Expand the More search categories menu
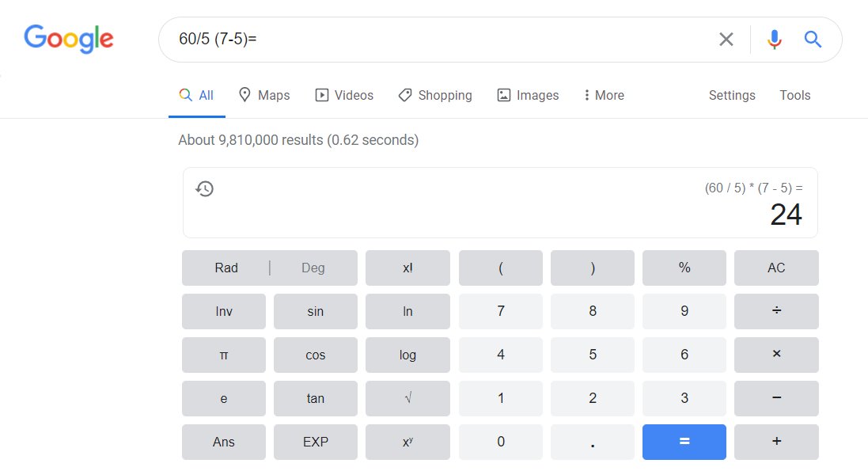Image resolution: width=868 pixels, height=471 pixels. [x=604, y=95]
